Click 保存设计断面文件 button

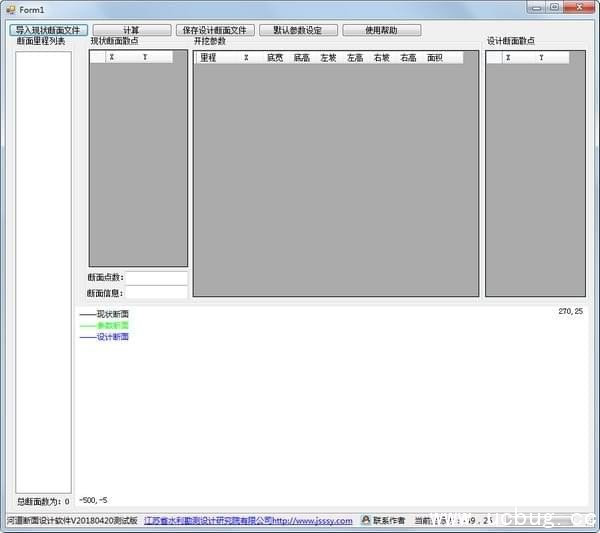click(x=214, y=30)
